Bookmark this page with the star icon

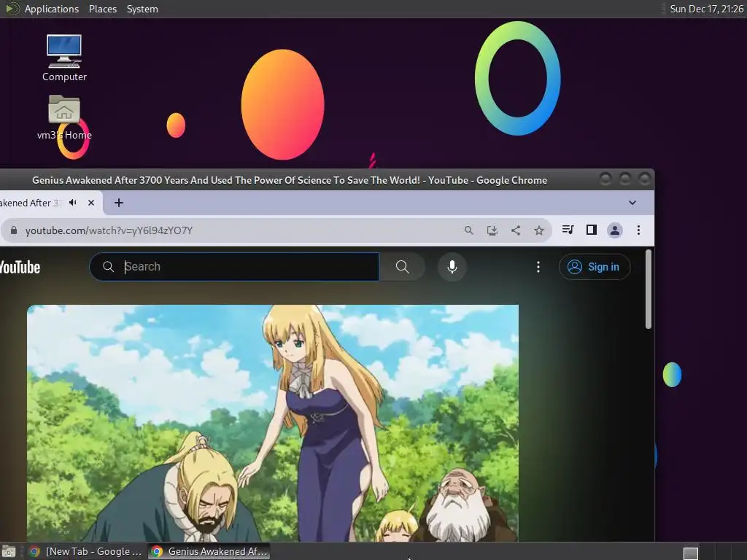539,230
